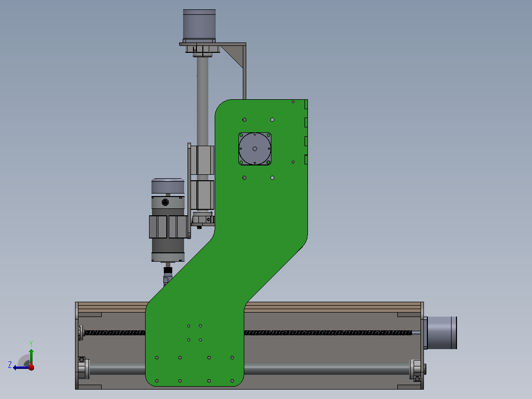
Task: Select the bottom-right guide rod support bracket
Action: click(416, 369)
